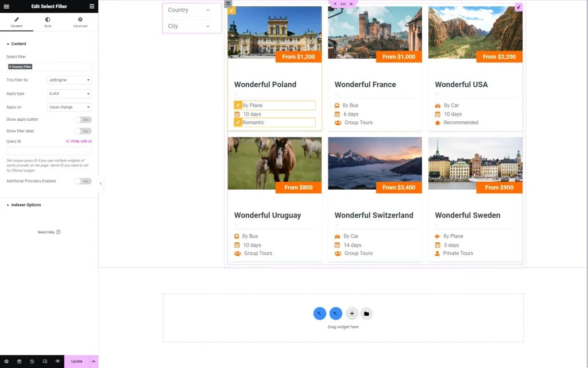Delete section with the top X icon
This screenshot has width=588, height=368.
(x=351, y=4)
